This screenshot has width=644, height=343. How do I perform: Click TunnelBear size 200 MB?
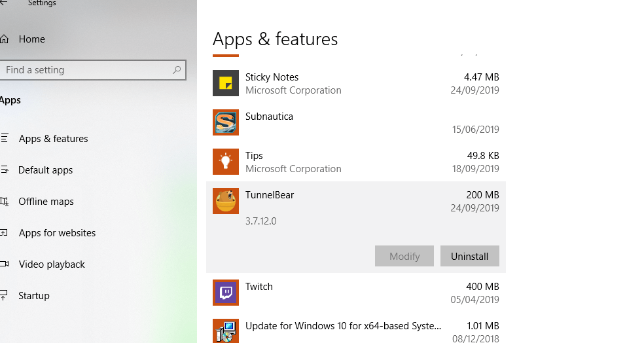(482, 195)
